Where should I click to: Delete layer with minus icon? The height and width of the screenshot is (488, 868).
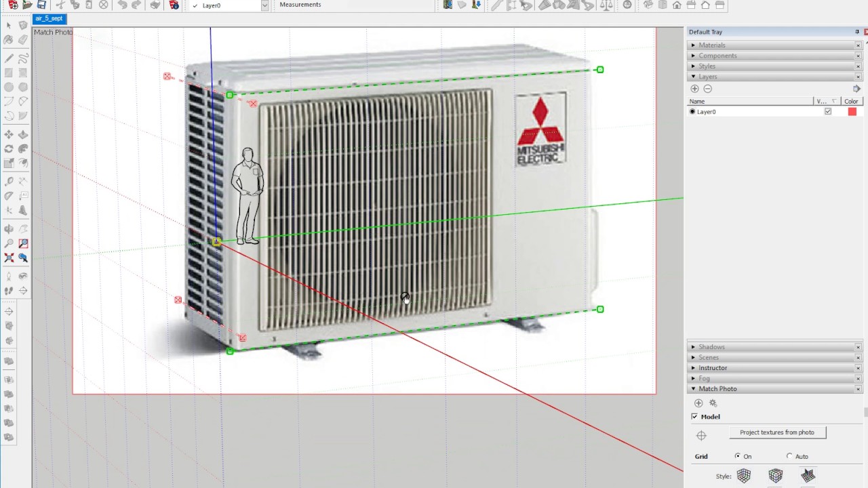click(707, 89)
